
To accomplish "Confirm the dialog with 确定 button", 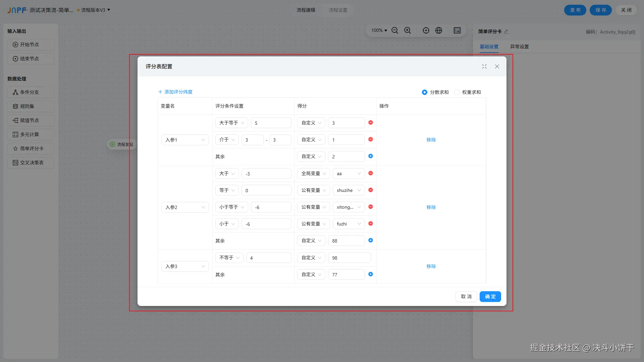I will tap(490, 297).
